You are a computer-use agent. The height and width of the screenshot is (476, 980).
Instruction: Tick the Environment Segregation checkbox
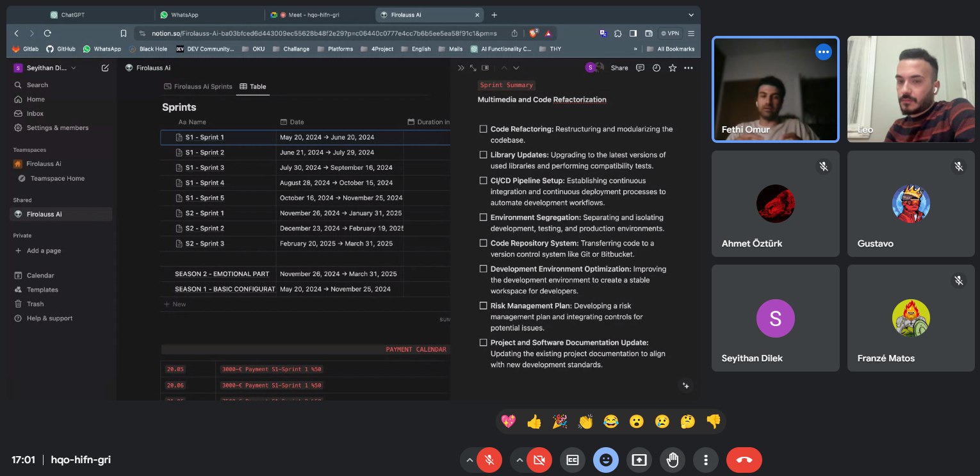tap(484, 217)
